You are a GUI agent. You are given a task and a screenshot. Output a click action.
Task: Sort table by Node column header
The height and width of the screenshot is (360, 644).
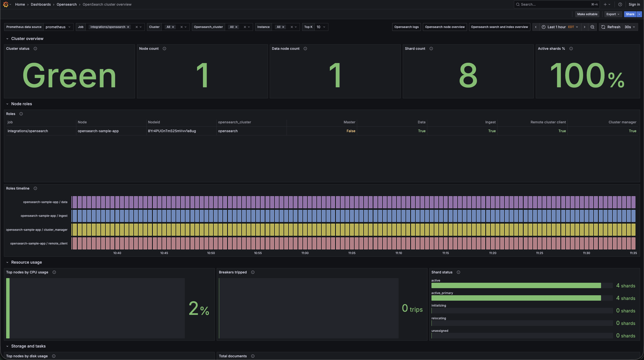tap(82, 122)
